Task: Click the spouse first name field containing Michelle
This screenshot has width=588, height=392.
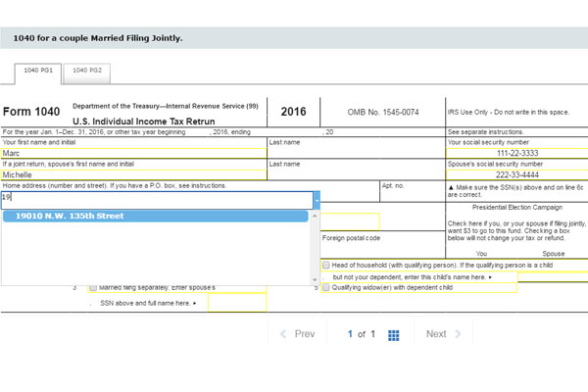Action: [134, 174]
